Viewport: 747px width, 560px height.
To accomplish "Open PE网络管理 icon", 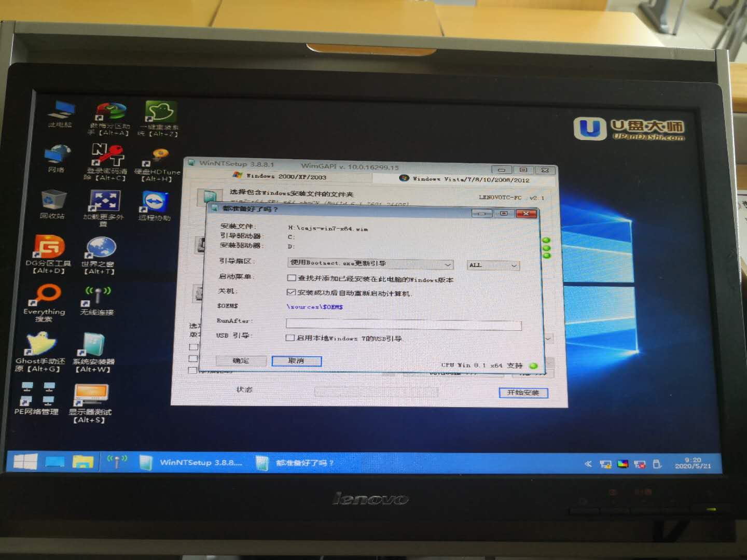I will pyautogui.click(x=36, y=398).
